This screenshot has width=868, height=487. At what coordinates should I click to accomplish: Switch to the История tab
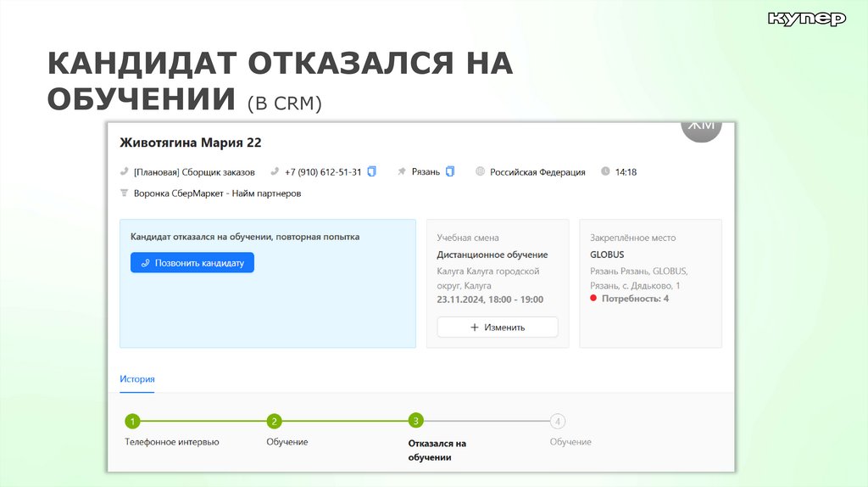(x=136, y=379)
